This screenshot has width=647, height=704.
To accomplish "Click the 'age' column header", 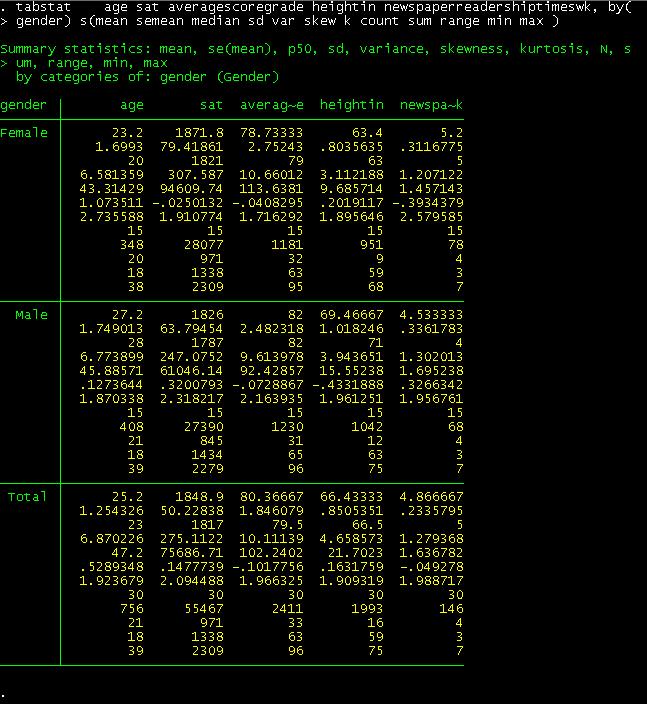I will pyautogui.click(x=131, y=105).
